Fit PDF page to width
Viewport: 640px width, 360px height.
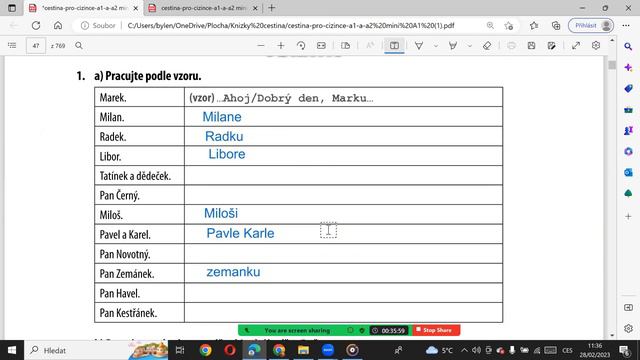[x=321, y=45]
